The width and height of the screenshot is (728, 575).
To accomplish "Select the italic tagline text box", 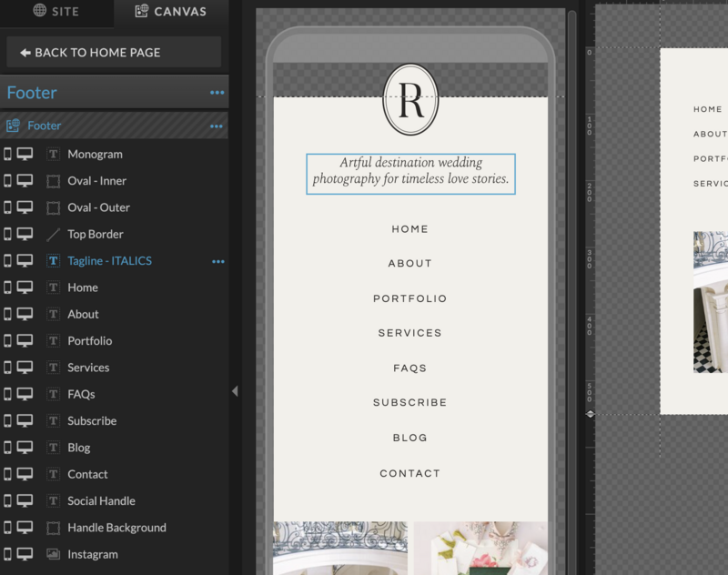I will point(410,173).
